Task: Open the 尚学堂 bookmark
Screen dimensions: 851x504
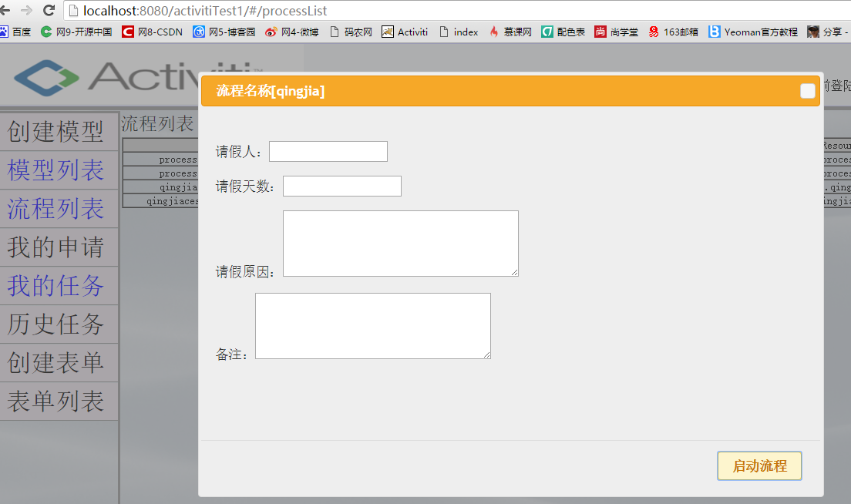Action: click(617, 32)
